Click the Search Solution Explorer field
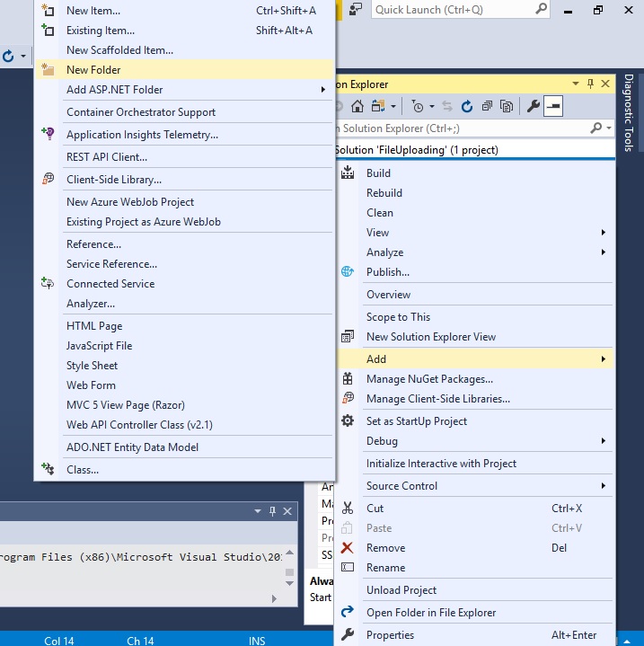Viewport: 644px width, 646px height. 462,128
